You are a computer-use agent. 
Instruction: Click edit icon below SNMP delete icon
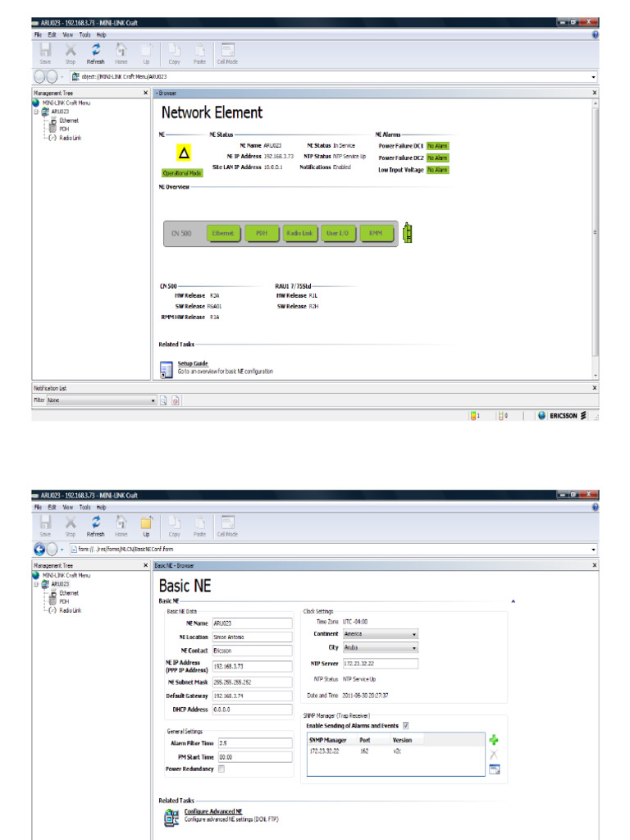[x=495, y=769]
